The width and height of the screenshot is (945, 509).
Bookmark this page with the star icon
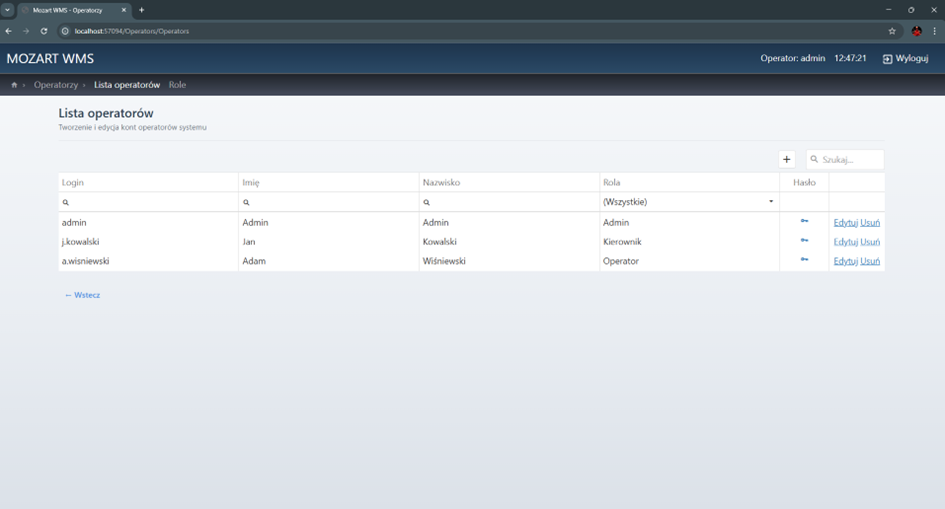coord(892,31)
